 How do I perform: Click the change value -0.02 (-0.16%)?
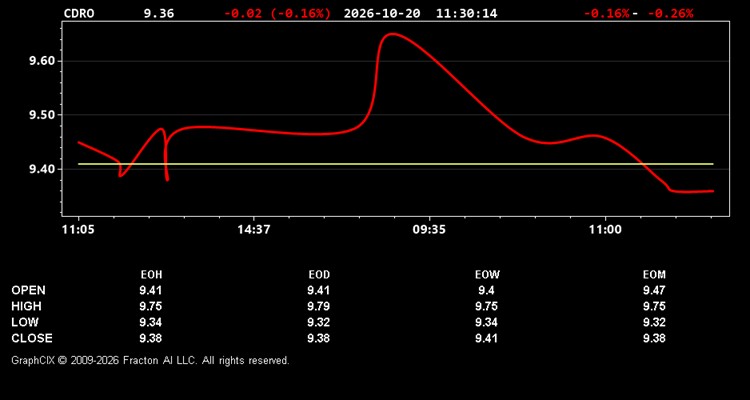[277, 13]
